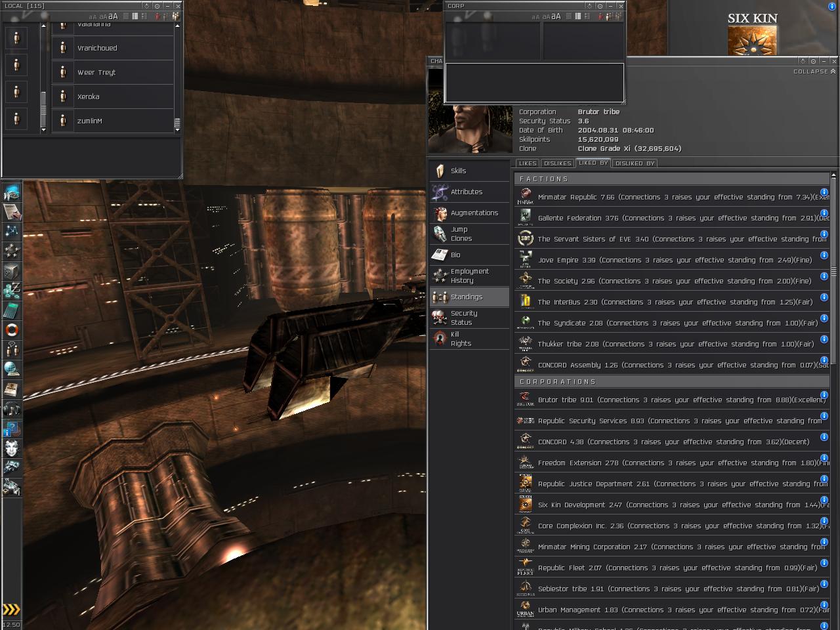The width and height of the screenshot is (840, 630).
Task: Click the info icon for Jove Empire
Action: click(824, 255)
